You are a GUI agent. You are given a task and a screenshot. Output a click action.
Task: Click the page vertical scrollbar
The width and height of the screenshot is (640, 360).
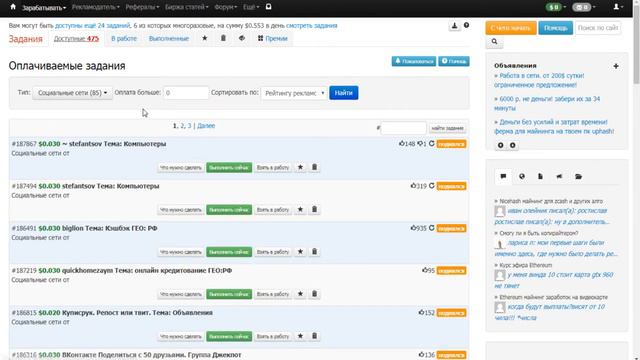pos(636,45)
